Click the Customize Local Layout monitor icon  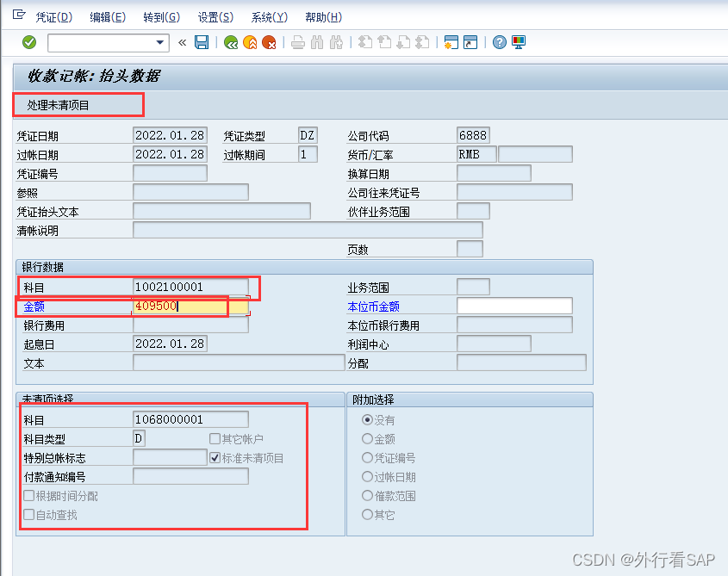(519, 42)
